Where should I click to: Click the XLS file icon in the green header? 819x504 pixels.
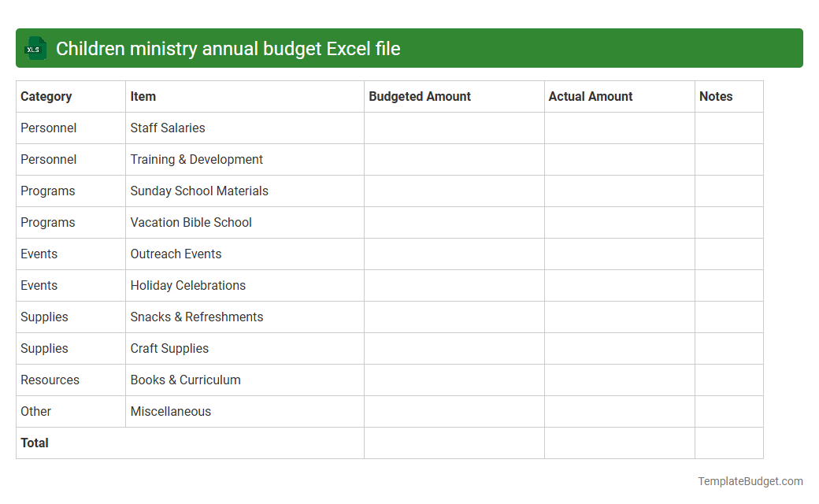pos(35,48)
